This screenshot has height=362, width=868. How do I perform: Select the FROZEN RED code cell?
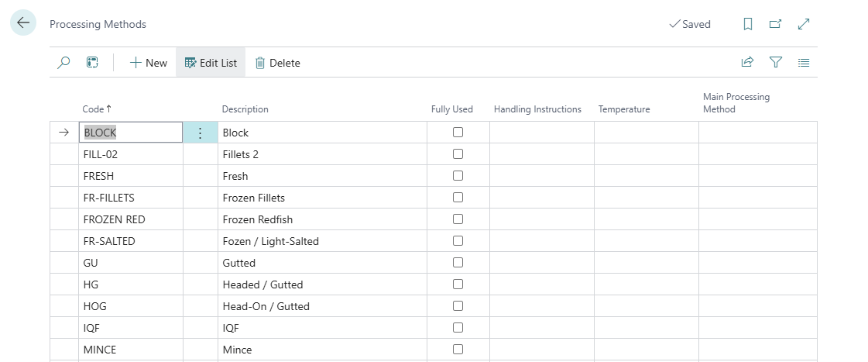pos(131,219)
